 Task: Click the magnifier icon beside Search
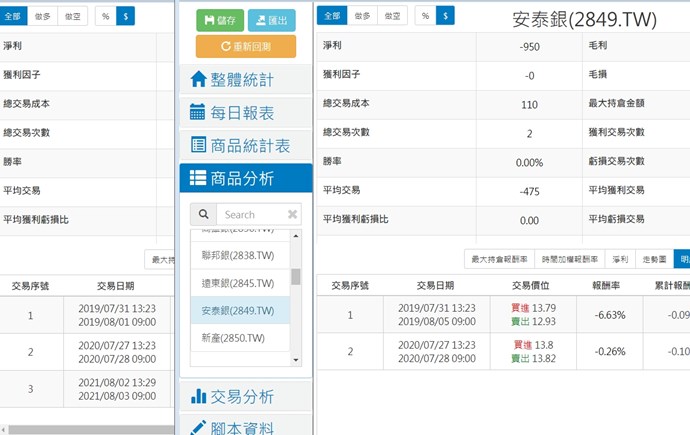pos(203,214)
